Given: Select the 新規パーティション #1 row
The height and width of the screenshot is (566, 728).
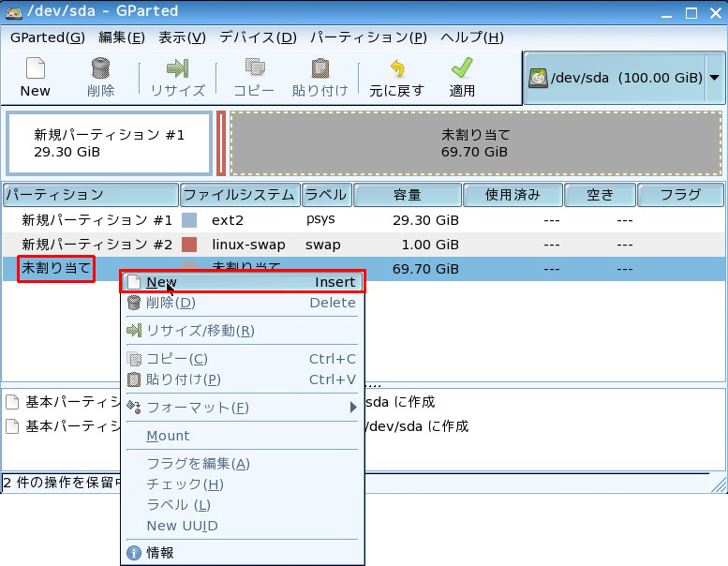Looking at the screenshot, I should pos(97,220).
